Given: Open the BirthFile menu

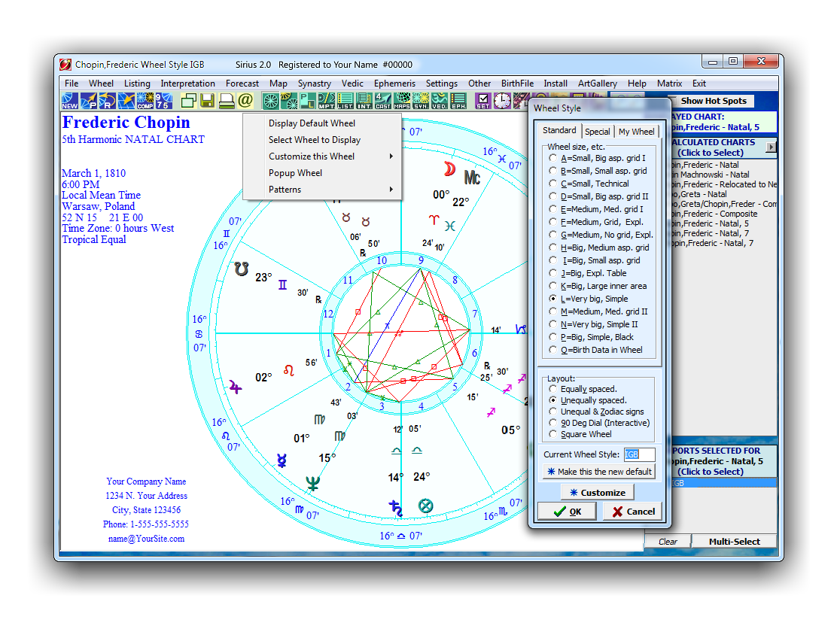Looking at the screenshot, I should click(517, 84).
